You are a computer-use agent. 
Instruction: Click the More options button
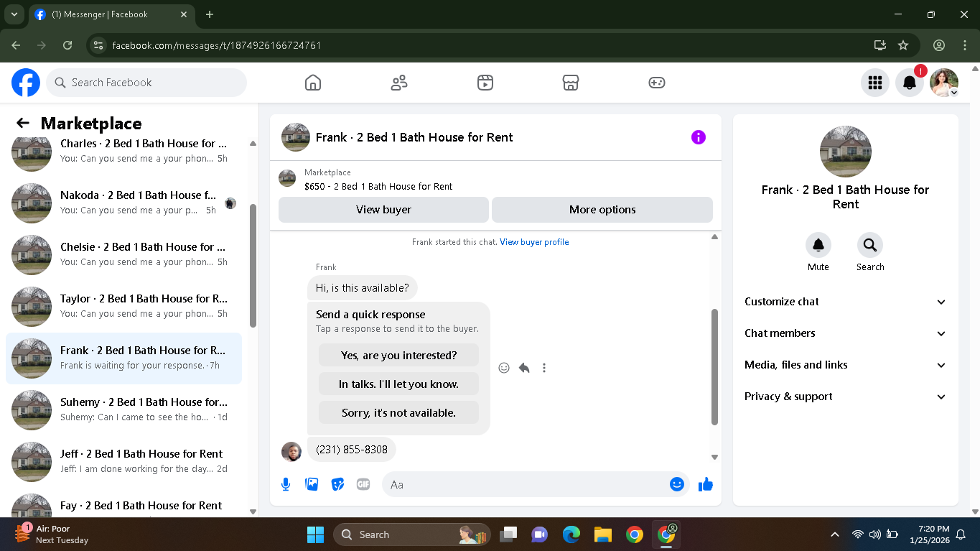pyautogui.click(x=602, y=210)
